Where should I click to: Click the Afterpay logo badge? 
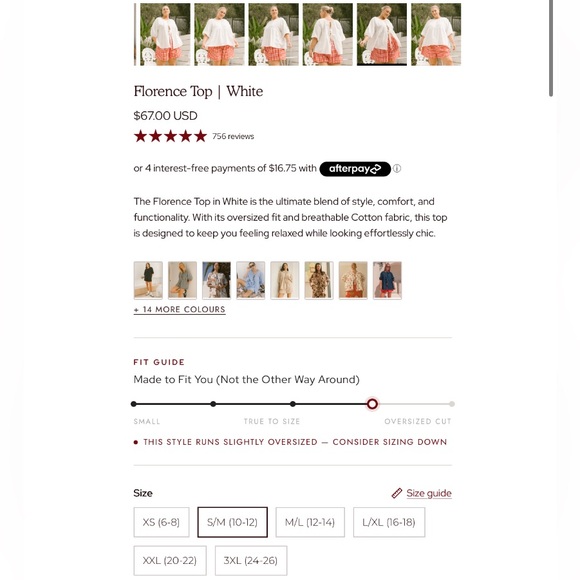point(355,169)
